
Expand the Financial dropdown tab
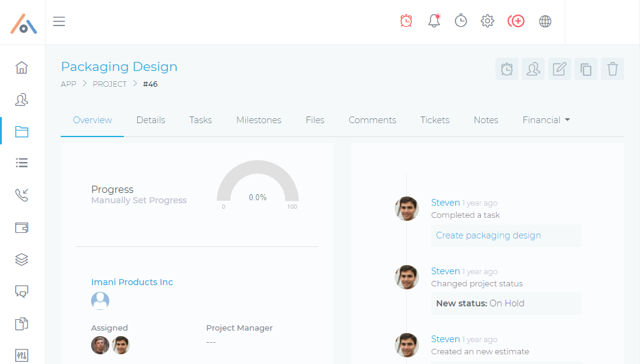546,120
